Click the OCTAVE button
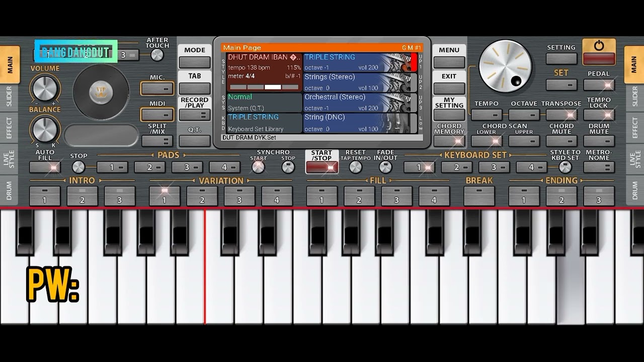This screenshot has width=644, height=362. [x=524, y=114]
